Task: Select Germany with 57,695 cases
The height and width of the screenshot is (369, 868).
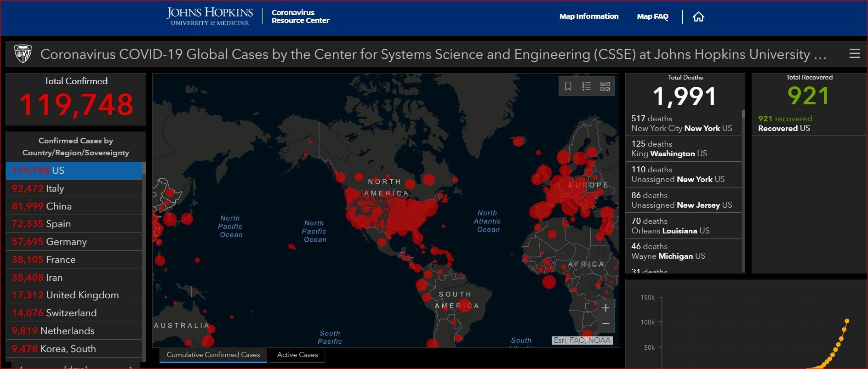Action: pyautogui.click(x=74, y=242)
